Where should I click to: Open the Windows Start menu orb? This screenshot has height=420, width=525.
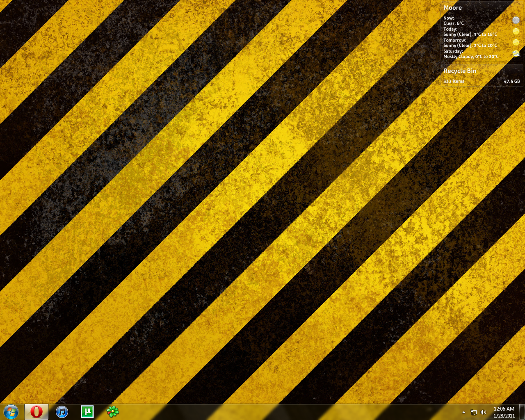11,412
